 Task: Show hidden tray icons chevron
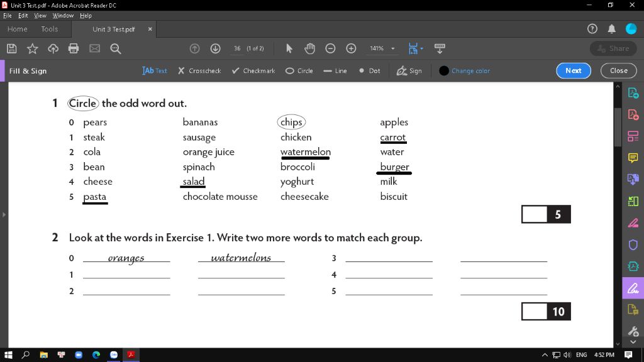point(545,354)
